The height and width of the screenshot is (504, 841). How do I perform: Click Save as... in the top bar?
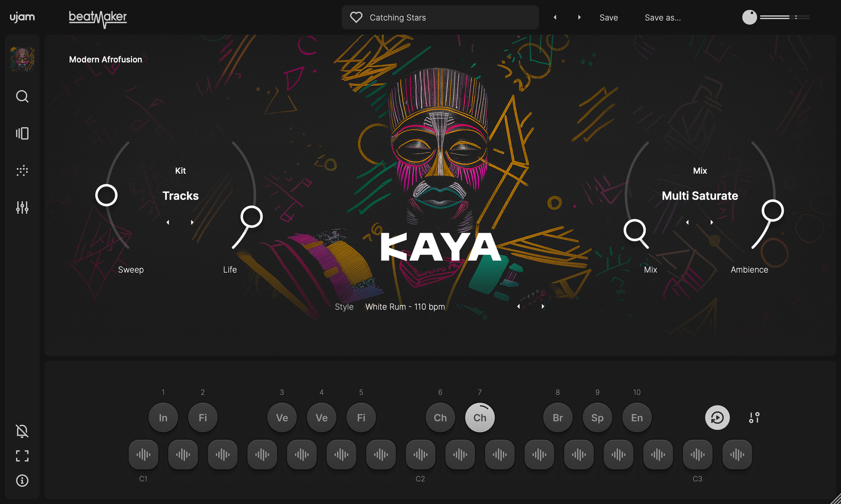[x=662, y=17]
